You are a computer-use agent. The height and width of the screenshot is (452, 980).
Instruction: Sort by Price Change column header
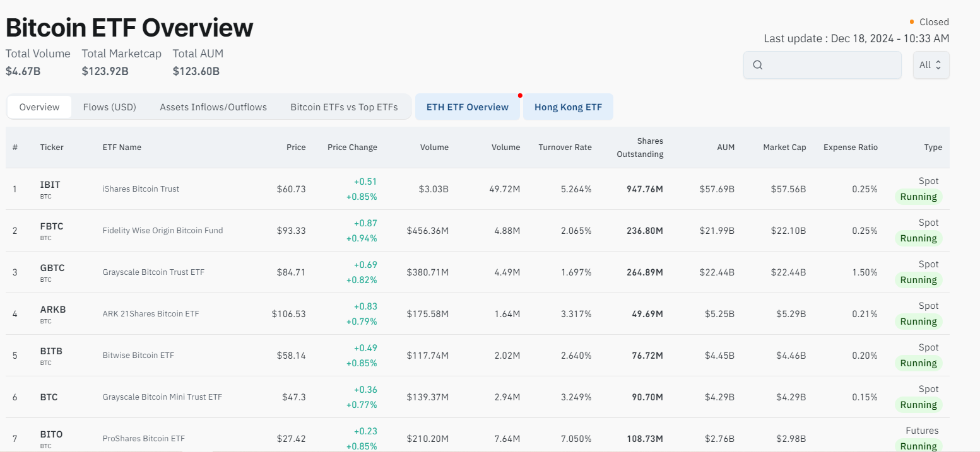tap(352, 148)
